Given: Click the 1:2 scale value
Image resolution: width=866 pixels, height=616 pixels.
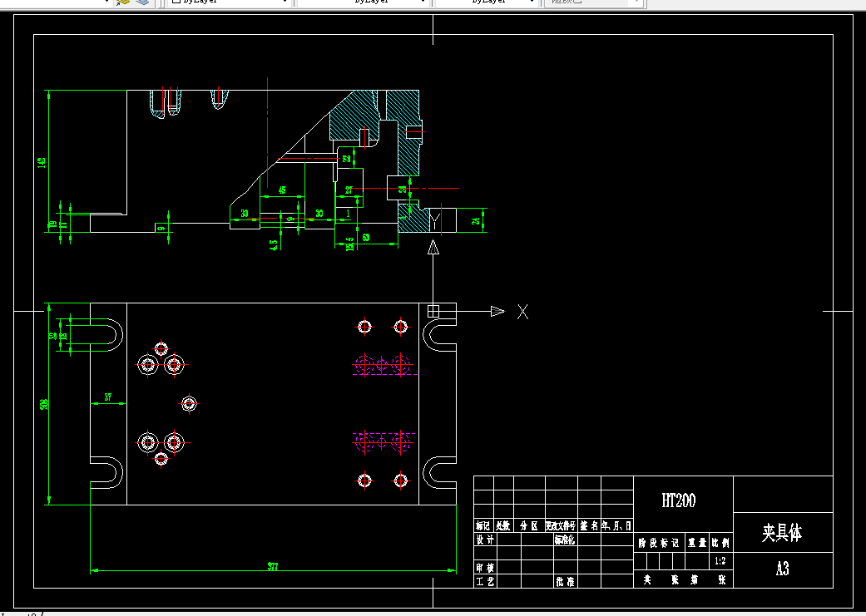Looking at the screenshot, I should click(720, 561).
